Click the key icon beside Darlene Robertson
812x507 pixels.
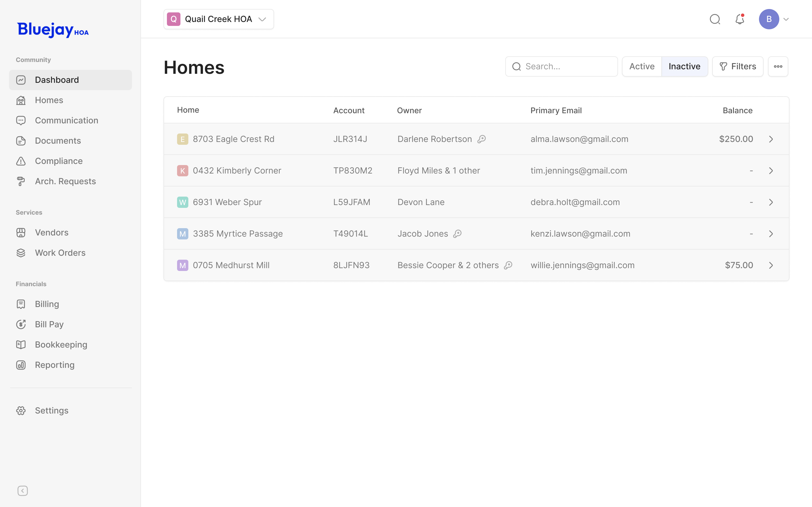[482, 139]
